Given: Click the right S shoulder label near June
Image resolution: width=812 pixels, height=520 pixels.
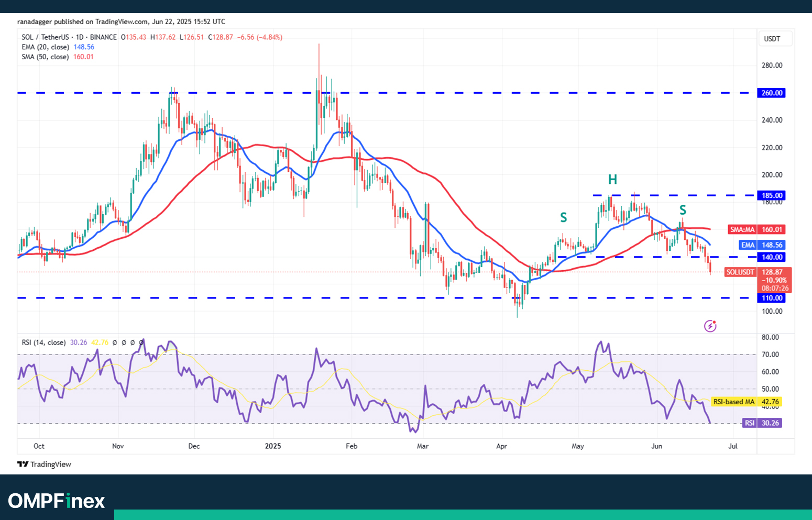Looking at the screenshot, I should [x=683, y=211].
